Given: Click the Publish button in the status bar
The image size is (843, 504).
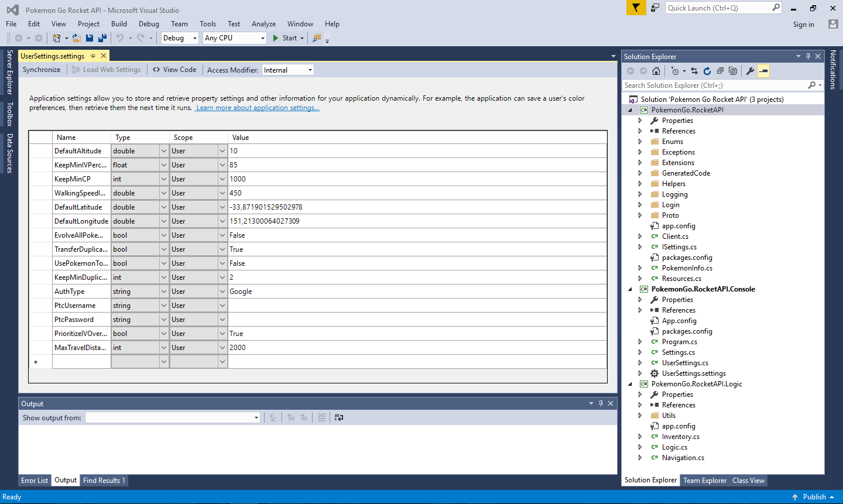Looking at the screenshot, I should click(814, 497).
